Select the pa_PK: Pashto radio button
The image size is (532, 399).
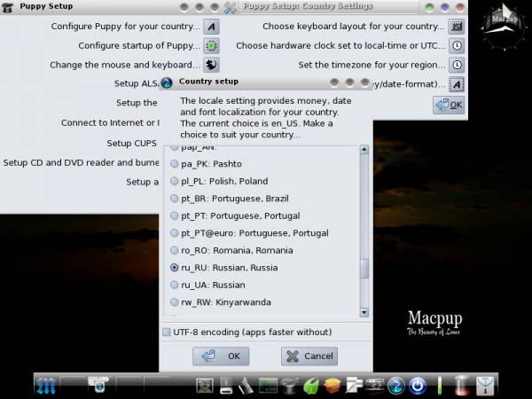click(x=174, y=164)
